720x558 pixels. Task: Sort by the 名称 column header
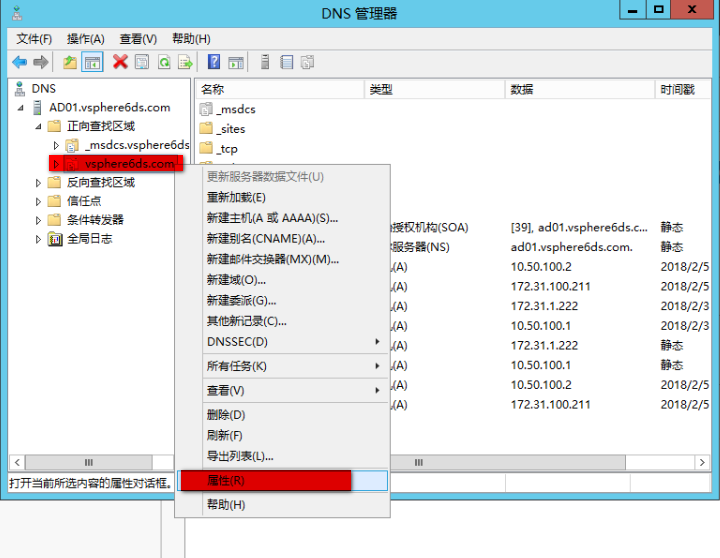point(281,90)
